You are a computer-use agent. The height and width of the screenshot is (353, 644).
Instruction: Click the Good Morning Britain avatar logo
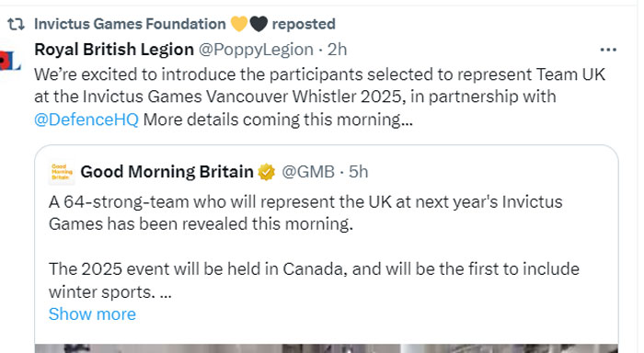click(x=62, y=172)
